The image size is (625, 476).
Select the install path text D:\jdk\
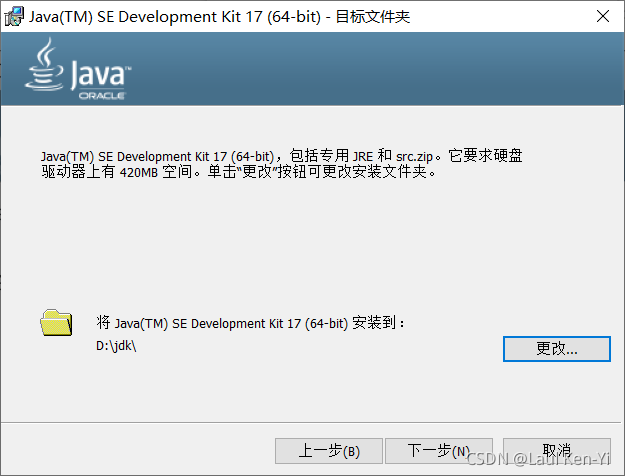[x=116, y=346]
